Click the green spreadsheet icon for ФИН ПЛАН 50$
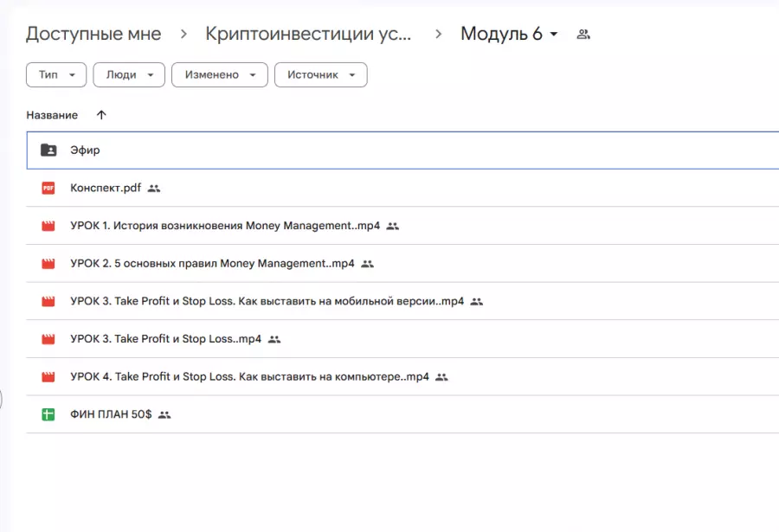Viewport: 779px width, 532px height. [48, 415]
